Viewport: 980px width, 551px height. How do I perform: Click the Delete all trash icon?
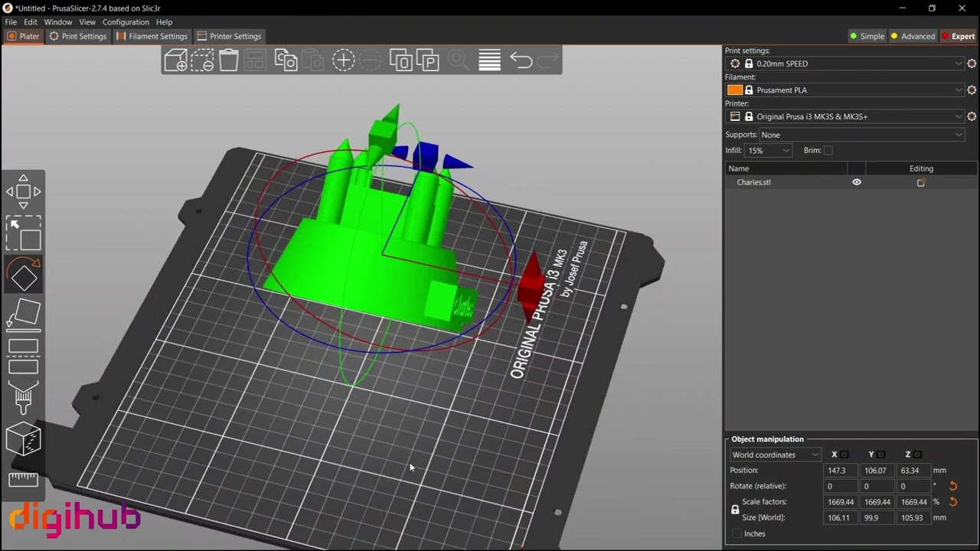pyautogui.click(x=229, y=60)
